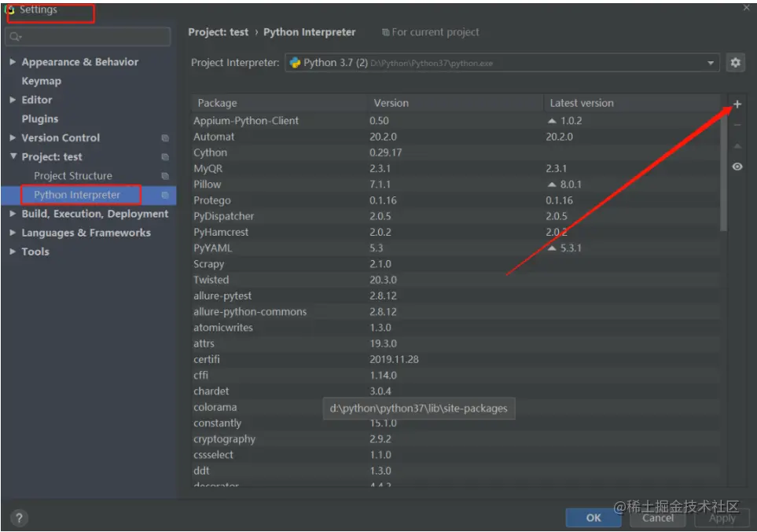Select the PyYAML package row
The image size is (757, 532).
pos(455,248)
